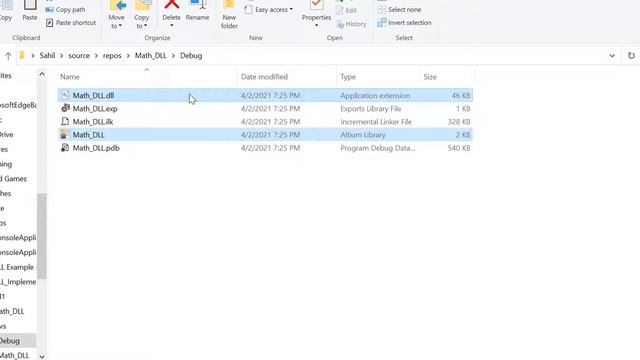Open the Copy to dropdown
Image resolution: width=640 pixels, height=360 pixels.
[142, 15]
